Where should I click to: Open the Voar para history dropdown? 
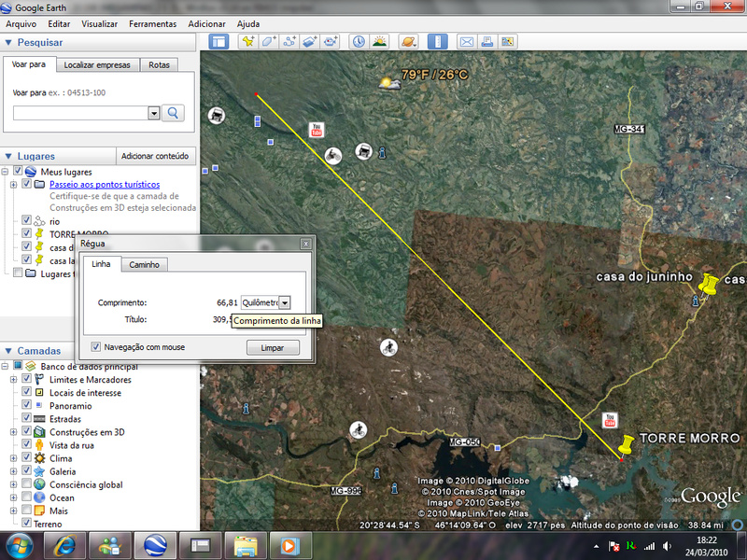pyautogui.click(x=153, y=113)
